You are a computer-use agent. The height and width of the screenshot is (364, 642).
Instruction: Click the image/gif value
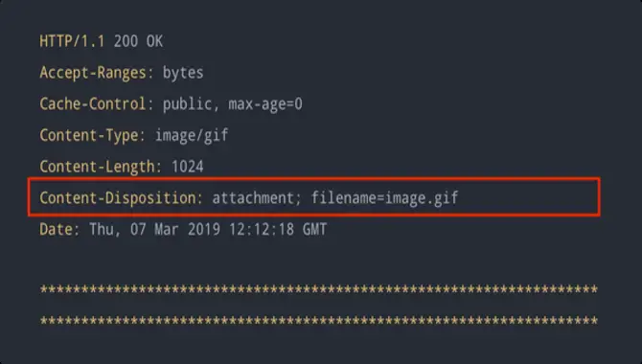192,135
